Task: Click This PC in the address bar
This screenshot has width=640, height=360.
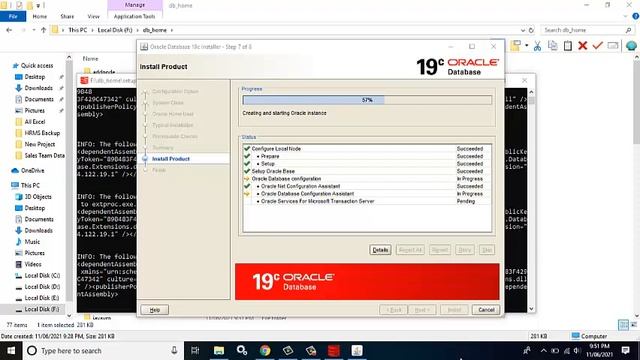Action: 78,30
